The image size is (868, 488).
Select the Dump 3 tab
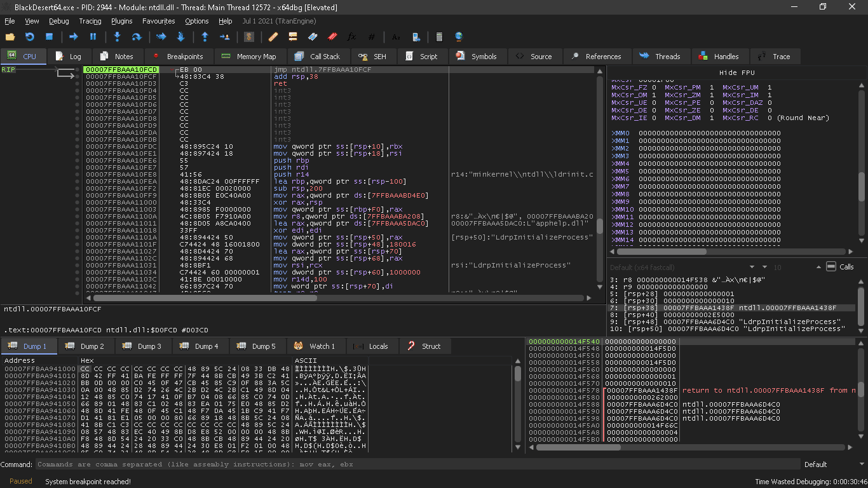(143, 346)
